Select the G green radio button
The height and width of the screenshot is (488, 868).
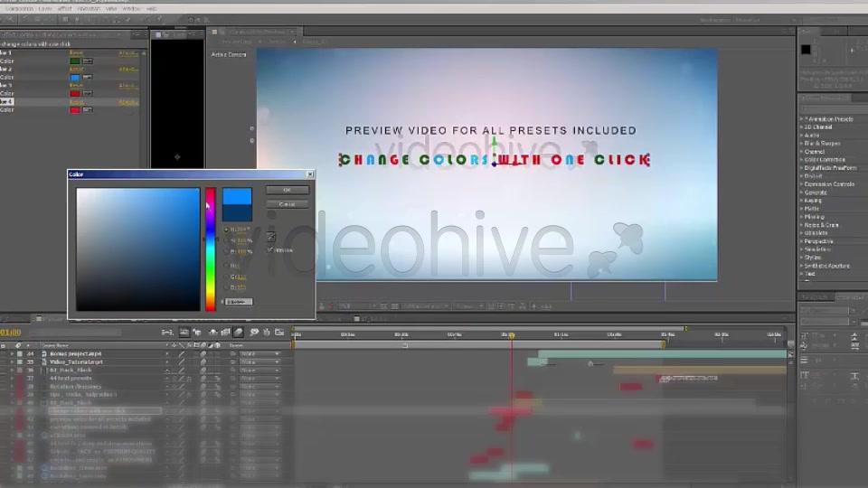tap(226, 277)
